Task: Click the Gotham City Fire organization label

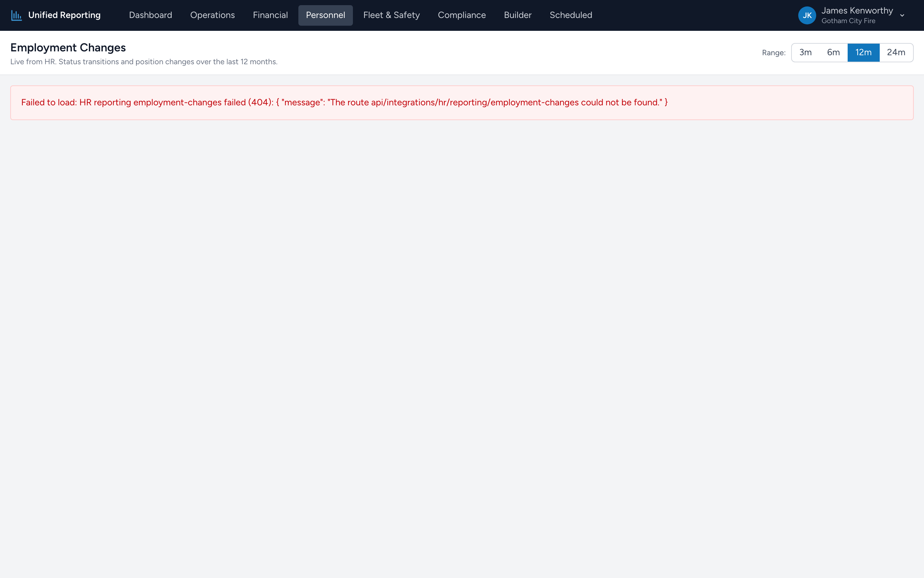Action: pos(848,21)
